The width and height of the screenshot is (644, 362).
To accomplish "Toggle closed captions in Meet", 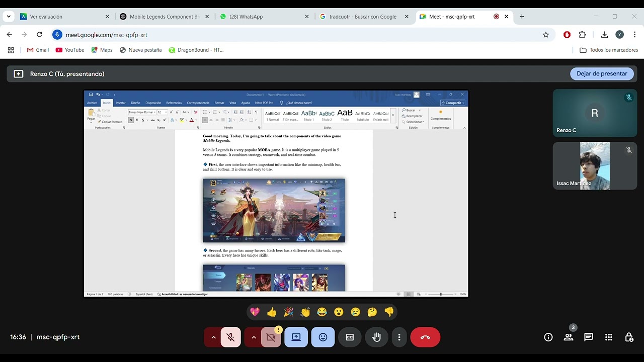I will click(350, 337).
